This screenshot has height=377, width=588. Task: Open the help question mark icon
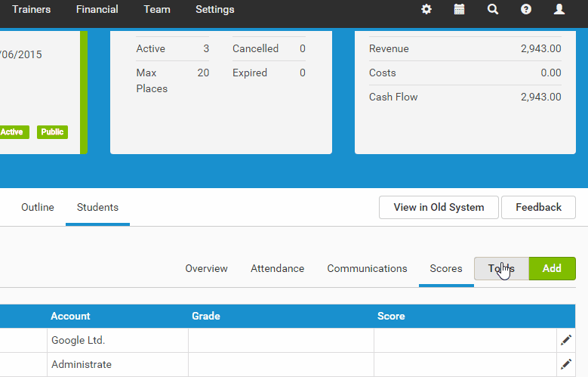click(x=526, y=9)
